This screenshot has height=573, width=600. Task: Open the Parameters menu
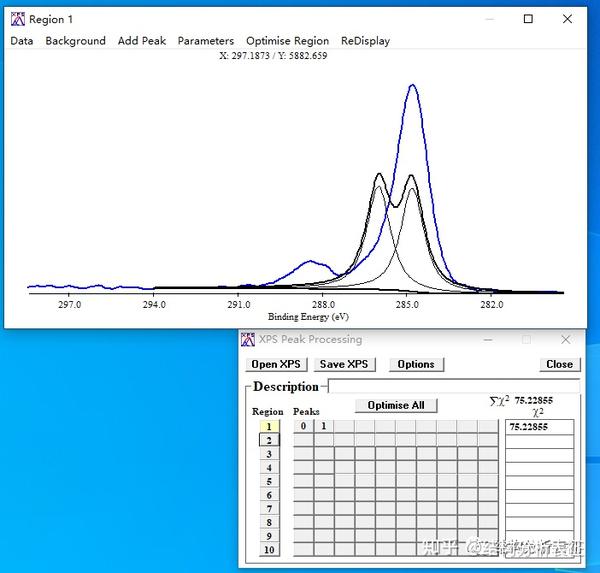(x=205, y=41)
